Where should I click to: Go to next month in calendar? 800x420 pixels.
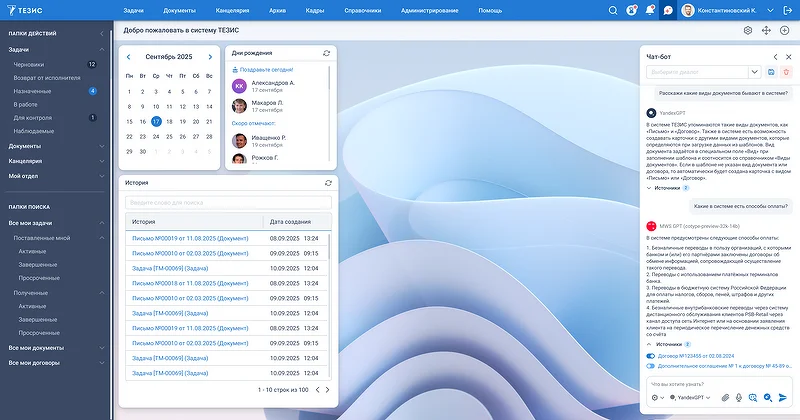coord(209,57)
